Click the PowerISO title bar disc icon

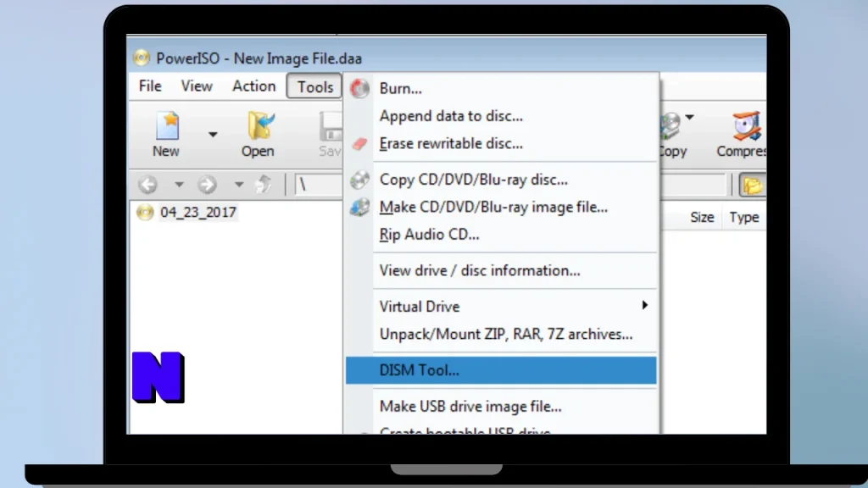(x=142, y=58)
